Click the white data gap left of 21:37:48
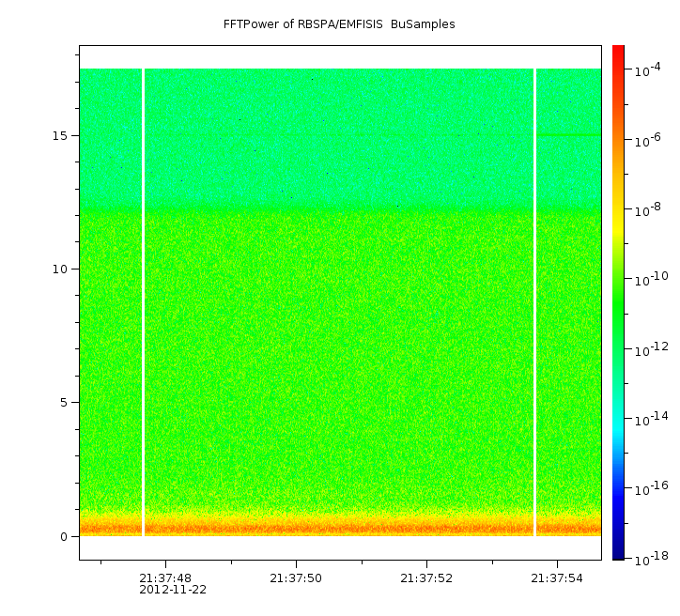The height and width of the screenshot is (616, 680). 143,300
